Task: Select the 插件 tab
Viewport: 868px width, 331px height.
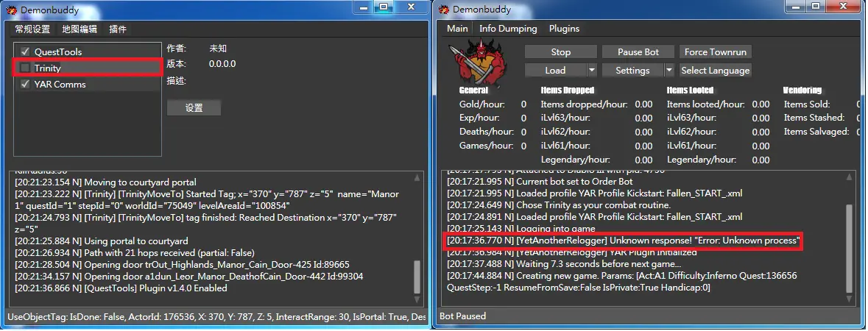Action: pyautogui.click(x=117, y=29)
